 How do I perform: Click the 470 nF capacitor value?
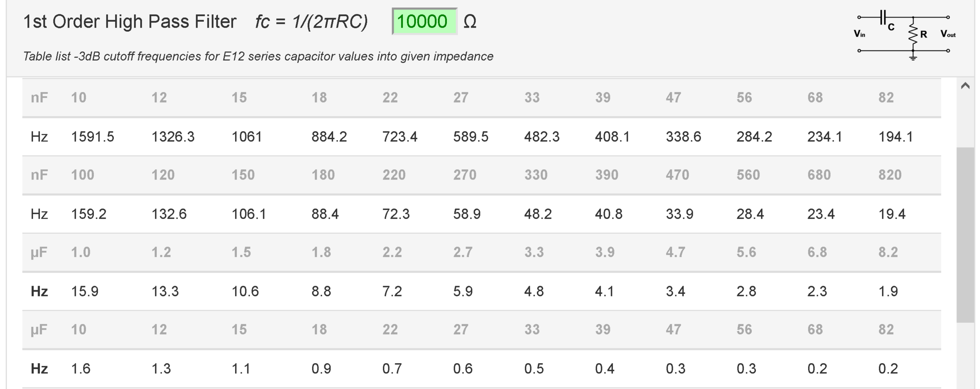[x=677, y=175]
